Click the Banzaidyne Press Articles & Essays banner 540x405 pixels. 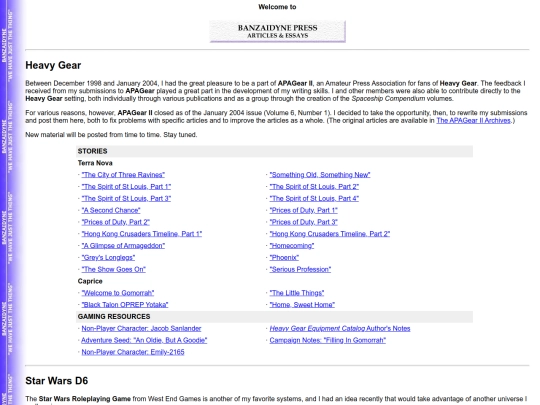(x=278, y=31)
